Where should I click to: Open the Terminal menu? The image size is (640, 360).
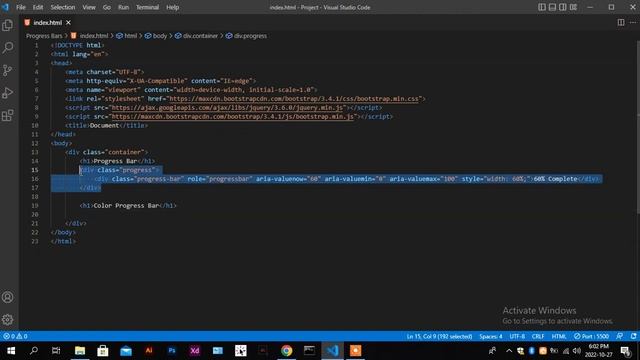[147, 7]
